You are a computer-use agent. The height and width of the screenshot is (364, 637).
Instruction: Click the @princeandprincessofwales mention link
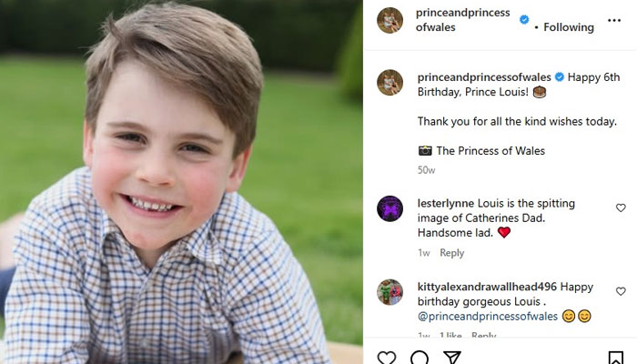click(x=485, y=316)
